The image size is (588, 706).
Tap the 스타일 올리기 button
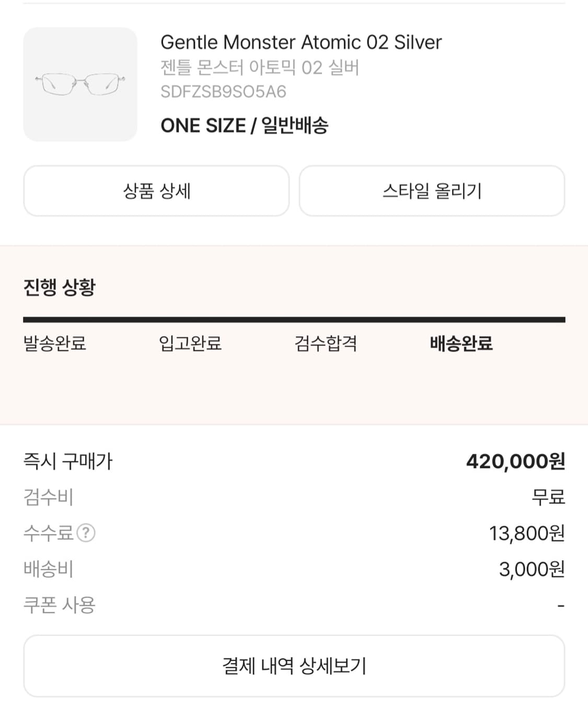[432, 191]
